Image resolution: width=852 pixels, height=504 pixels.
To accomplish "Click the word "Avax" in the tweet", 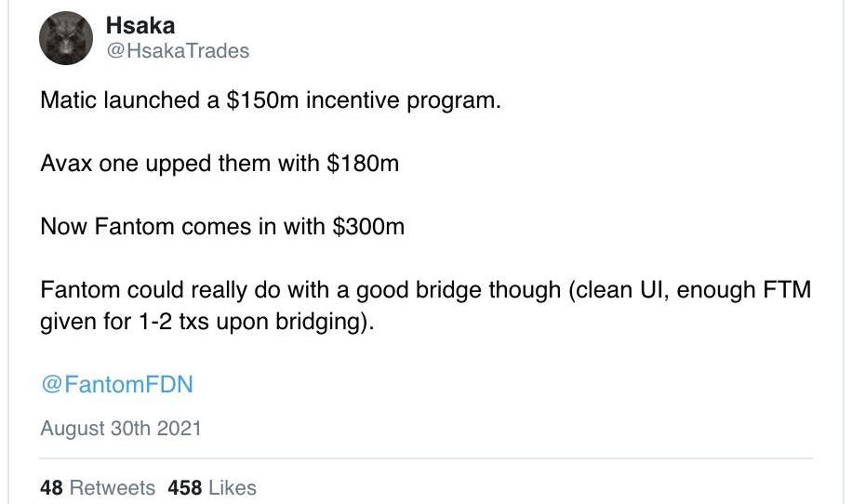I will pyautogui.click(x=64, y=164).
